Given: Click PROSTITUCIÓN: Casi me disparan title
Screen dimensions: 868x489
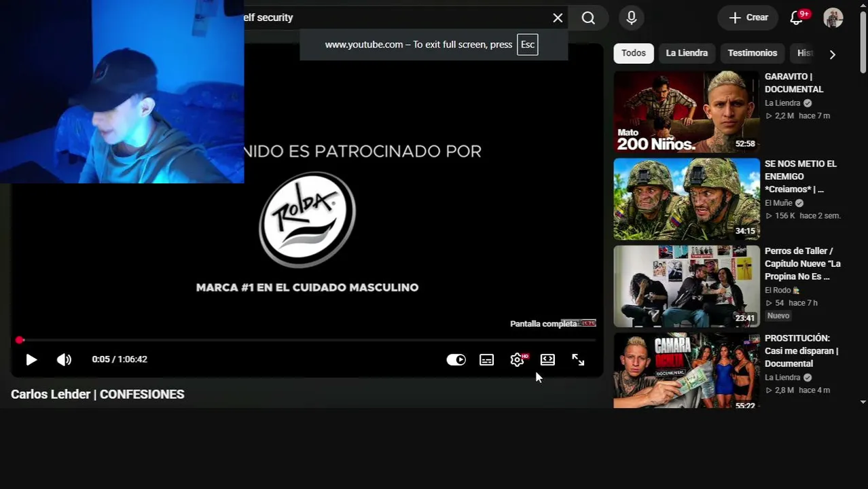Looking at the screenshot, I should coord(801,351).
